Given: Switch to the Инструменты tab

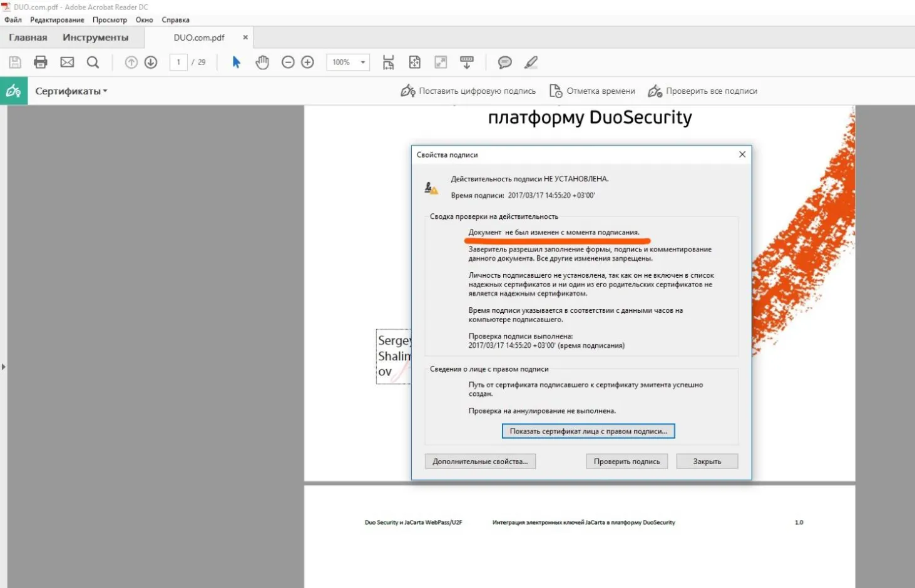Looking at the screenshot, I should [95, 38].
